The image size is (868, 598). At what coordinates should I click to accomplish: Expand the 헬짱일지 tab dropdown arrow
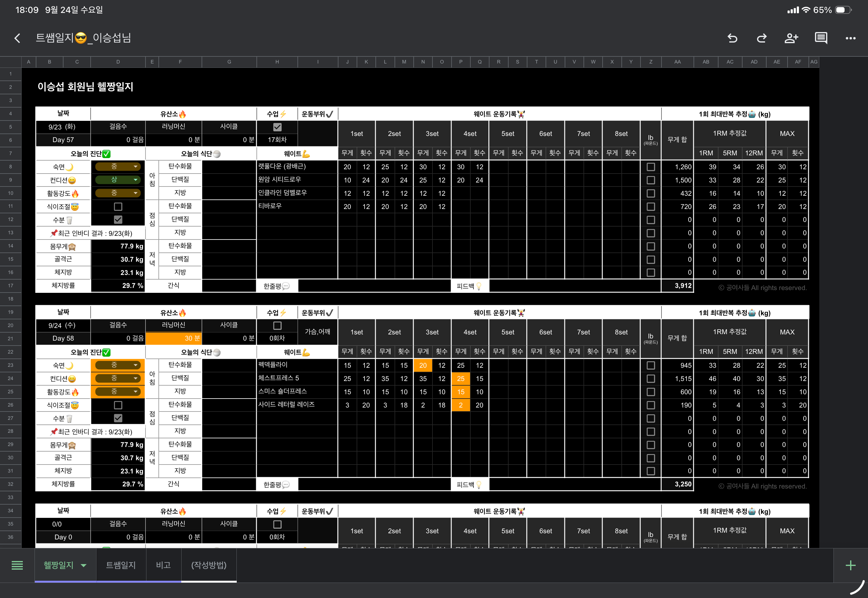(84, 565)
